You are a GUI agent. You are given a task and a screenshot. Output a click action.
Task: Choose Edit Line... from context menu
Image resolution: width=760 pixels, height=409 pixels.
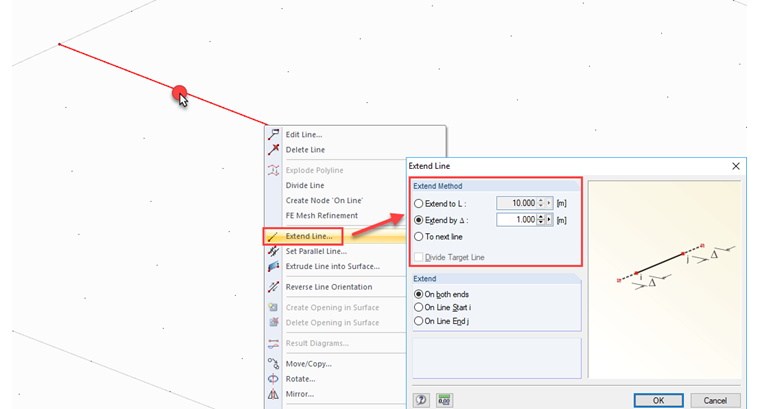[304, 135]
